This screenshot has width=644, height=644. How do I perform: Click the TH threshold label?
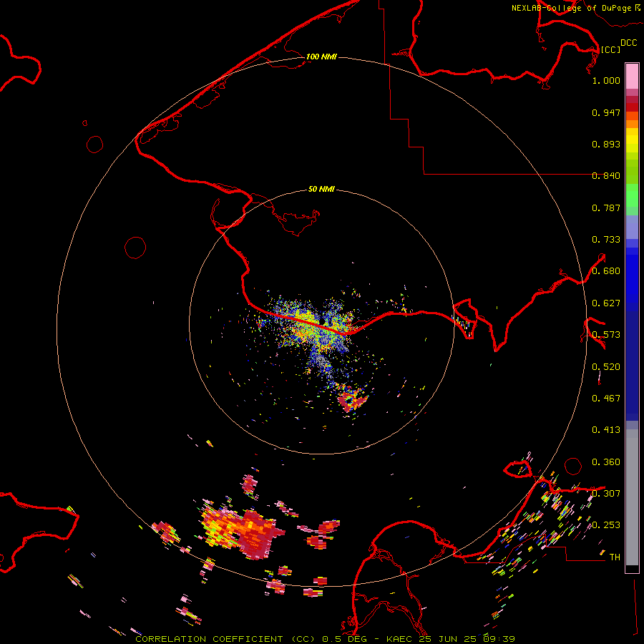coord(615,557)
